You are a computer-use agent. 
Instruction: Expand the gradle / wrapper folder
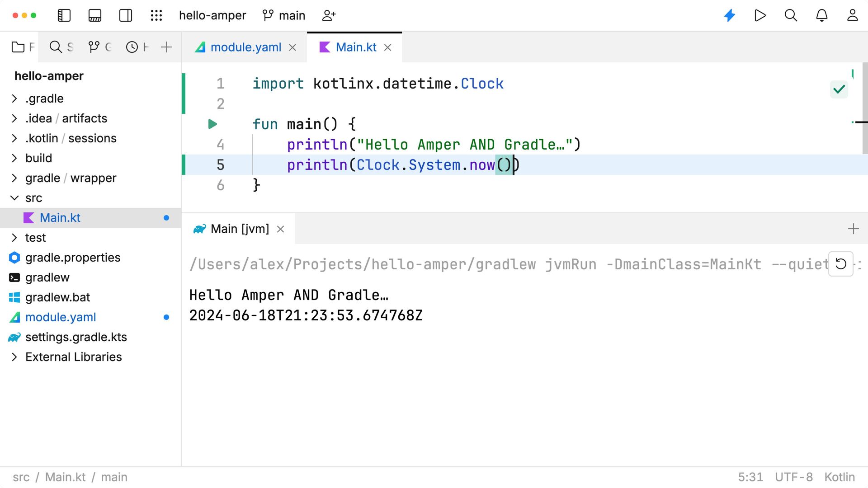(x=14, y=178)
